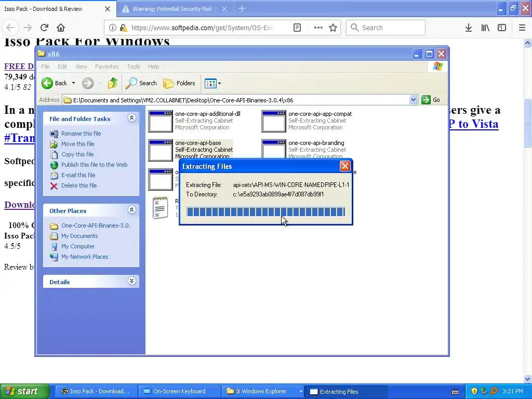Open Firefox hamburger menu

(x=522, y=28)
